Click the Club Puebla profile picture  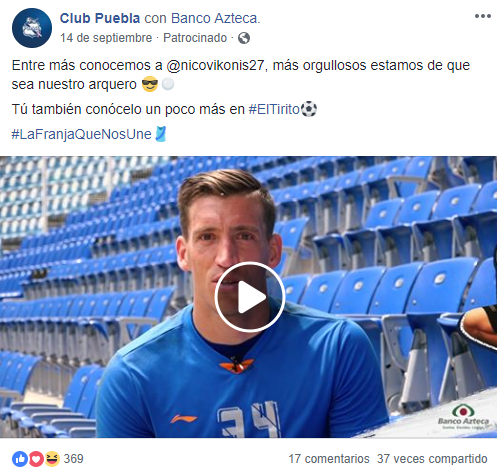pyautogui.click(x=32, y=28)
